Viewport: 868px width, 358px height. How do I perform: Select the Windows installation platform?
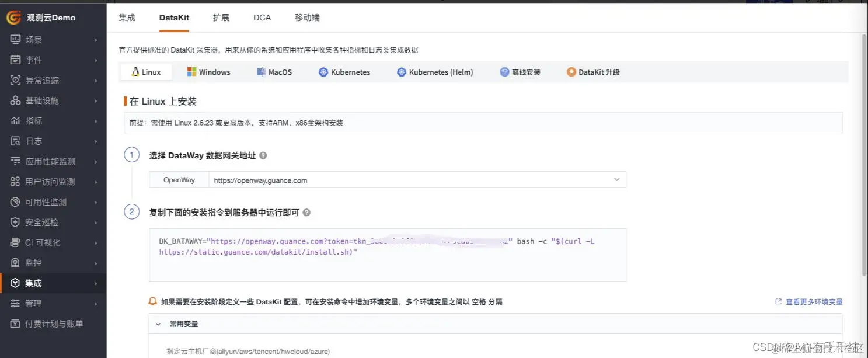(x=209, y=72)
